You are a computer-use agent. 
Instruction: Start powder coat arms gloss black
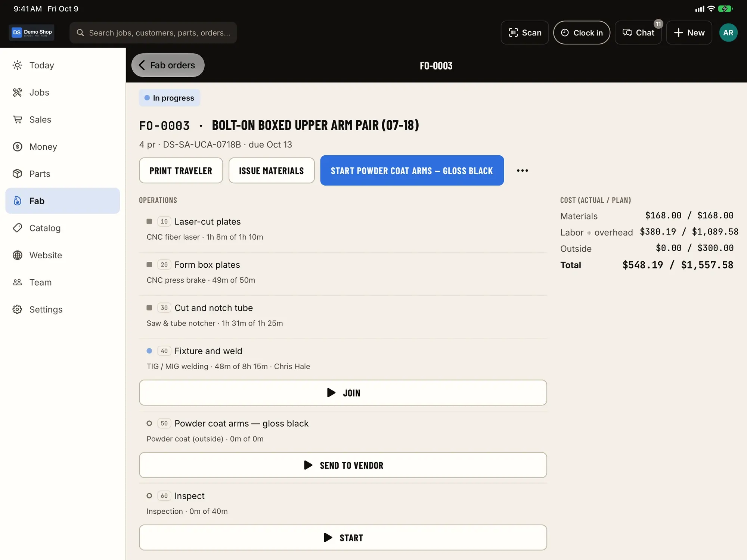tap(412, 171)
